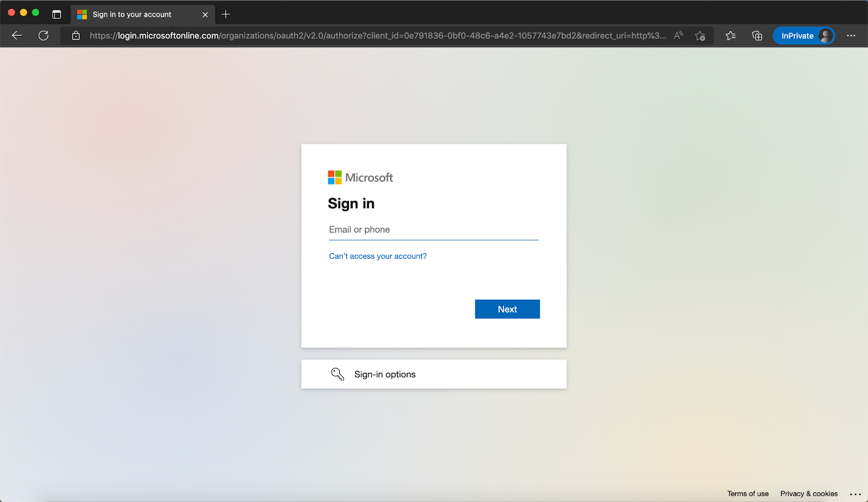
Task: Open the browser Settings and more menu
Action: click(x=851, y=36)
